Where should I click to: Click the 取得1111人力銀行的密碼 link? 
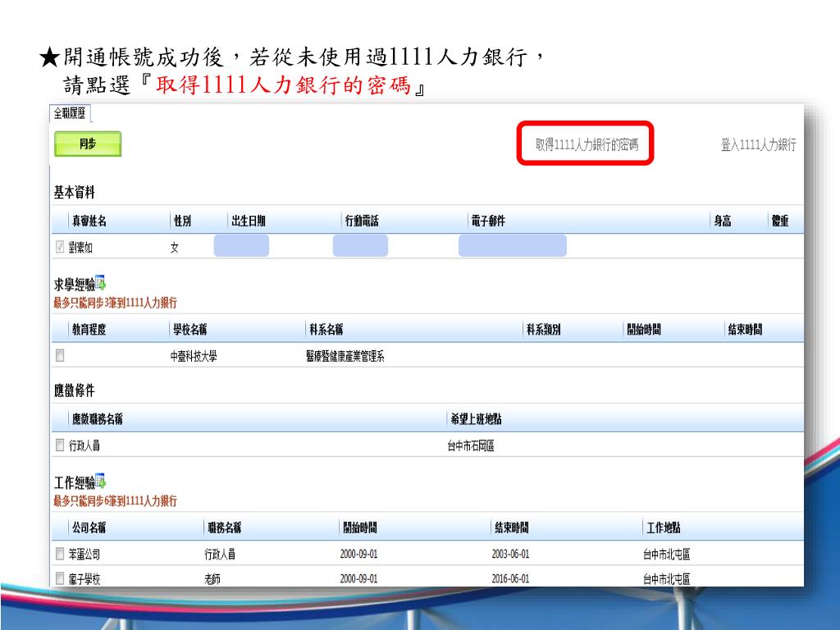pyautogui.click(x=587, y=144)
